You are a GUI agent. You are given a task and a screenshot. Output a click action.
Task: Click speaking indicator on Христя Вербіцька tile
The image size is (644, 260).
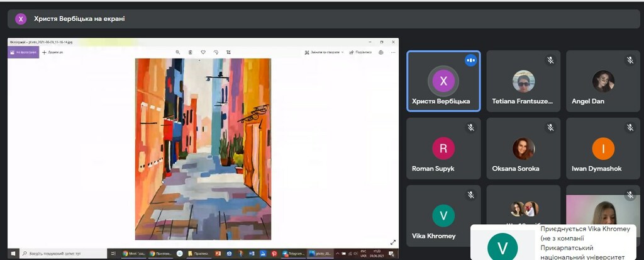click(470, 60)
